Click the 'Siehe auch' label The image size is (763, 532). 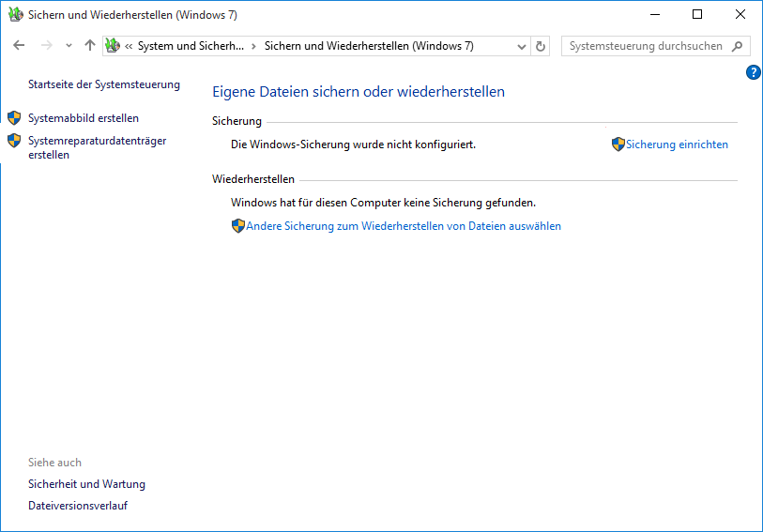coord(54,463)
